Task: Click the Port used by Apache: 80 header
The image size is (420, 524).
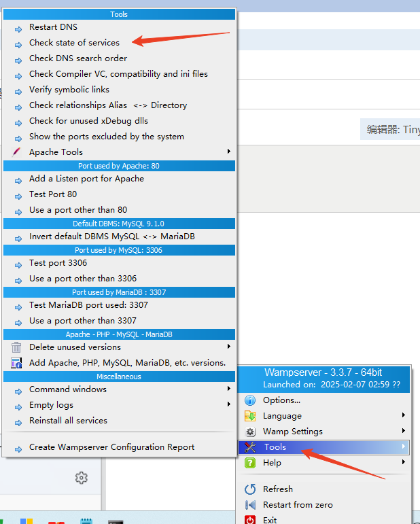Action: (120, 166)
